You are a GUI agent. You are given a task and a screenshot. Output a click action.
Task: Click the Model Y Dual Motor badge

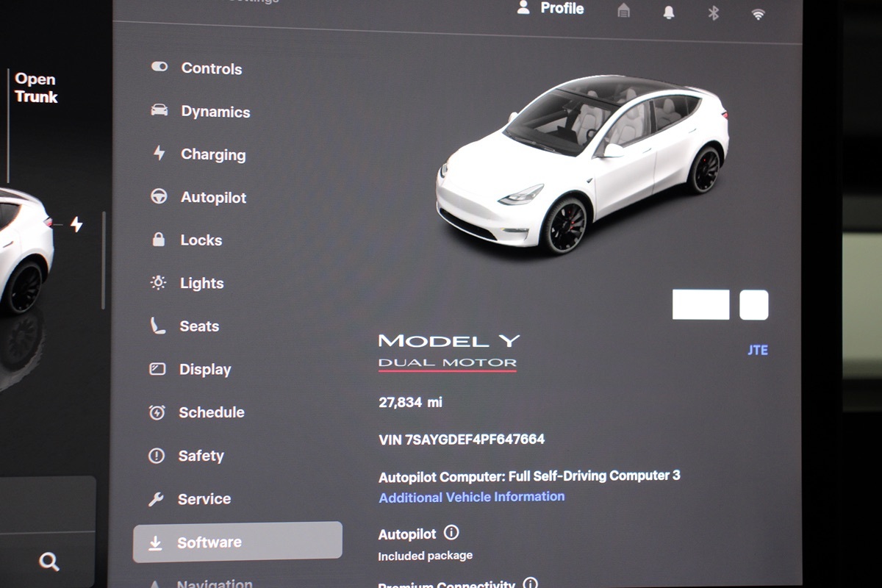point(448,352)
